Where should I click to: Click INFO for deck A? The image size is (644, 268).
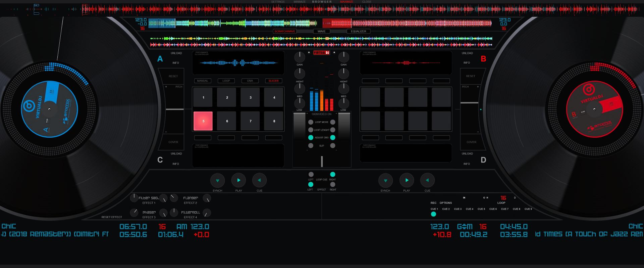tap(176, 63)
